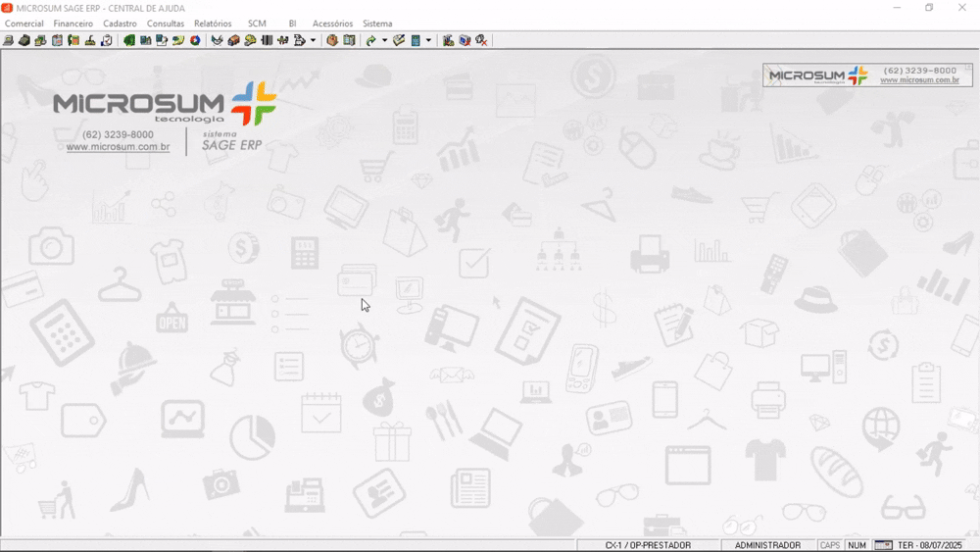
Task: Click the monitor with red X icon
Action: click(x=465, y=40)
